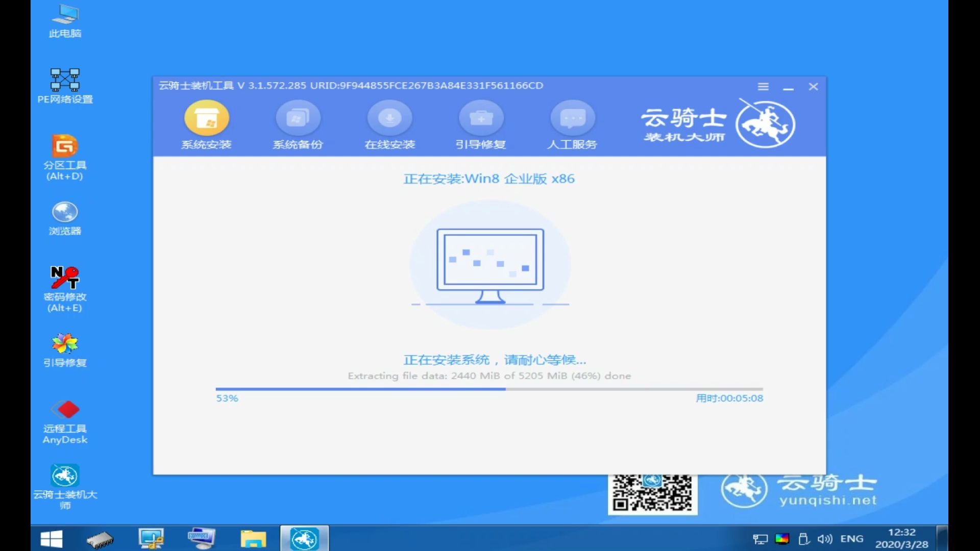980x551 pixels.
Task: Click the 云骑士 knight logo in header
Action: point(765,123)
